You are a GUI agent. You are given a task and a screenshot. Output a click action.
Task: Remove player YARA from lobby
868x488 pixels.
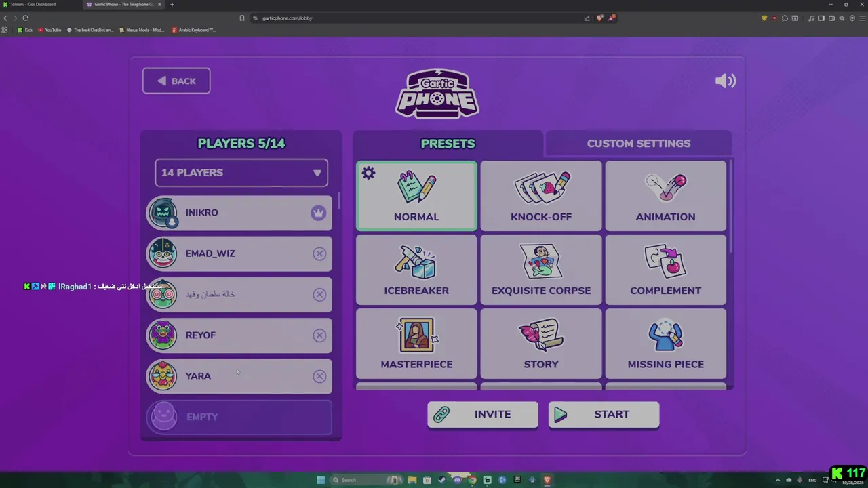[319, 376]
